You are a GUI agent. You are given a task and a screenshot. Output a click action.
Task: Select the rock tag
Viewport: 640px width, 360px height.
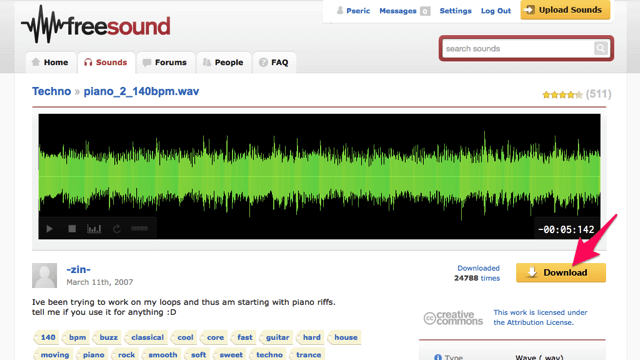[124, 354]
